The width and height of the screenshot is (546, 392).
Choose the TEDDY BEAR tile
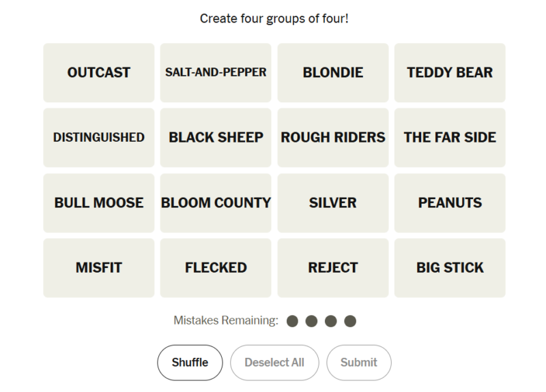coord(450,72)
